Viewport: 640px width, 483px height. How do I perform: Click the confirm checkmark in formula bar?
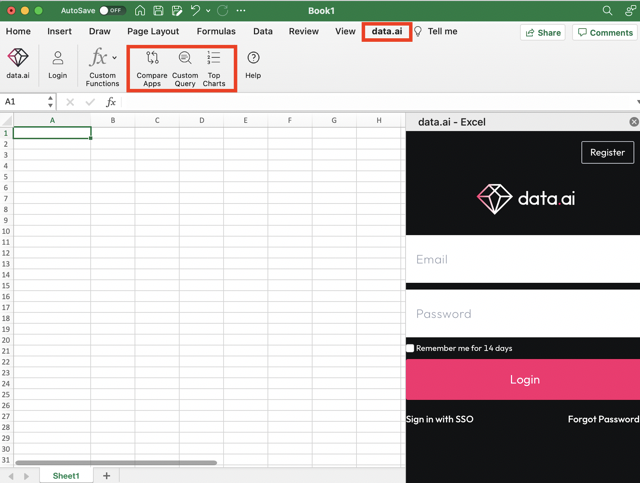(x=90, y=102)
